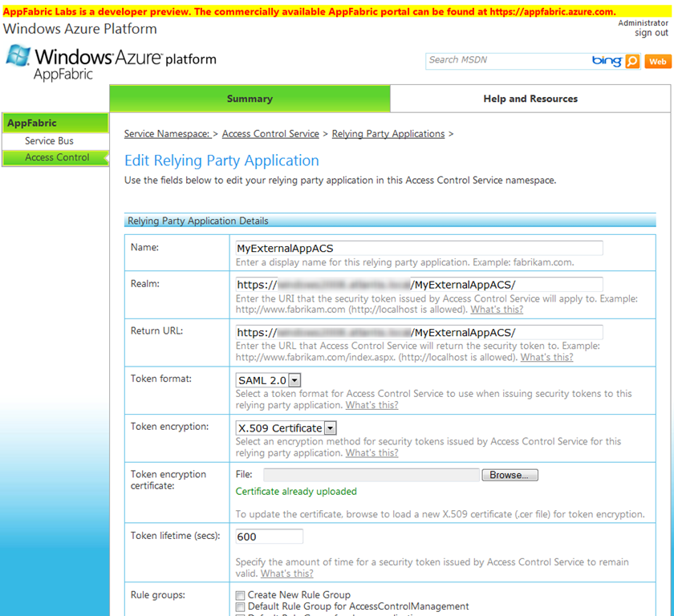Select the Summary tab
This screenshot has width=674, height=616.
click(250, 98)
